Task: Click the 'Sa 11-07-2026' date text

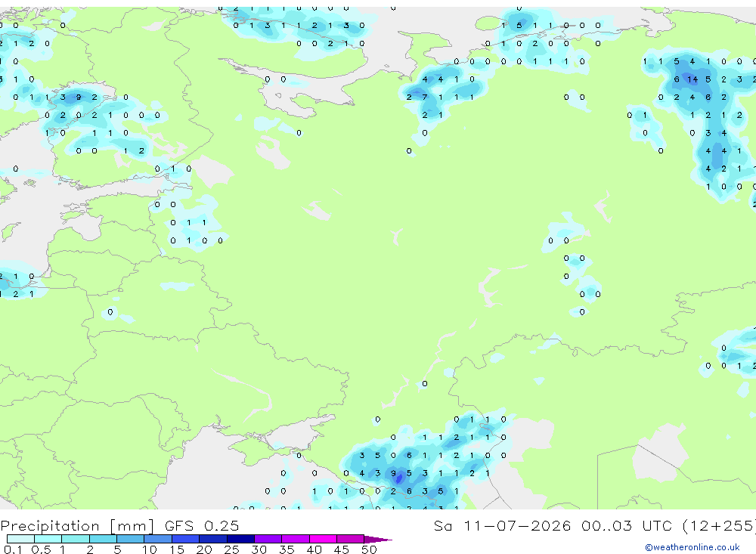Action: pos(502,525)
